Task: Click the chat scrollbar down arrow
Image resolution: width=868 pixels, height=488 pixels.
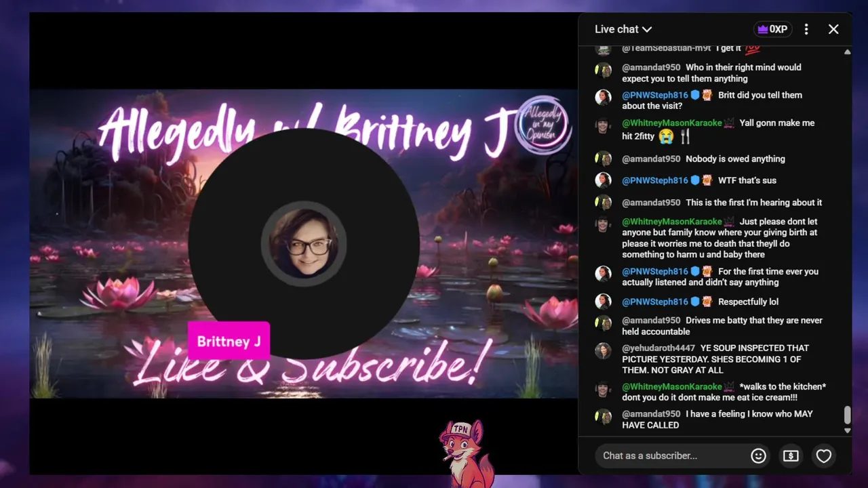Action: click(847, 430)
